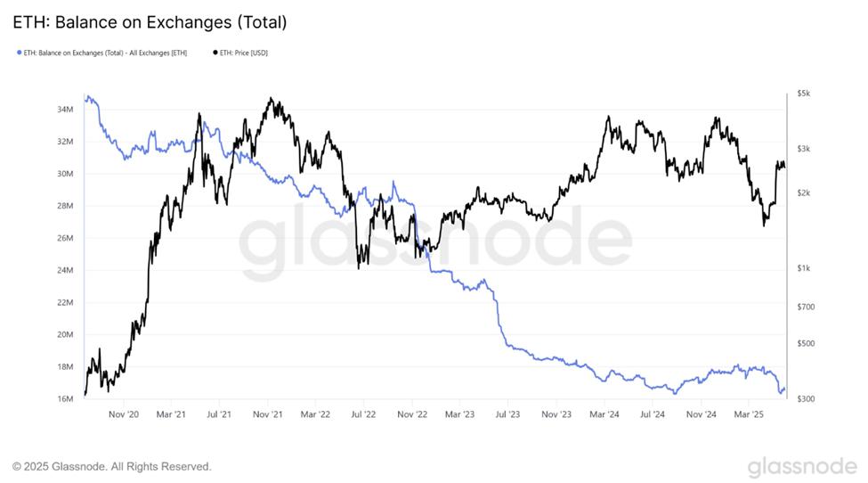This screenshot has height=483, width=868.
Task: Click the black legend dot for ETH price
Action: 216,53
